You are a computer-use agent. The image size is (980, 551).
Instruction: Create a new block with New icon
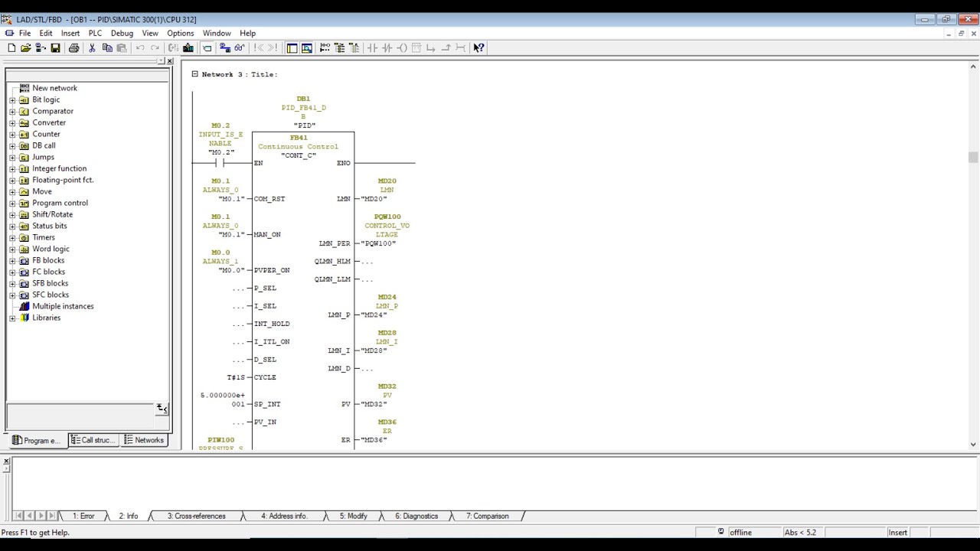pyautogui.click(x=11, y=47)
